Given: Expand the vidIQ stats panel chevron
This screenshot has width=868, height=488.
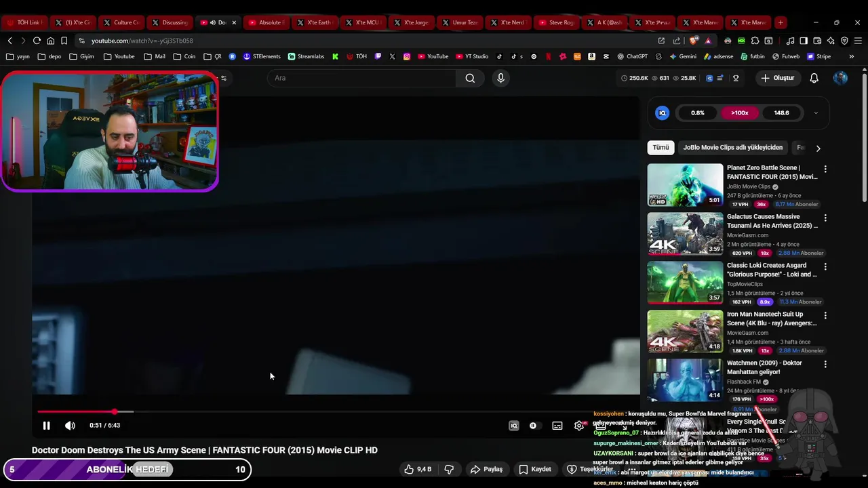Looking at the screenshot, I should 816,113.
